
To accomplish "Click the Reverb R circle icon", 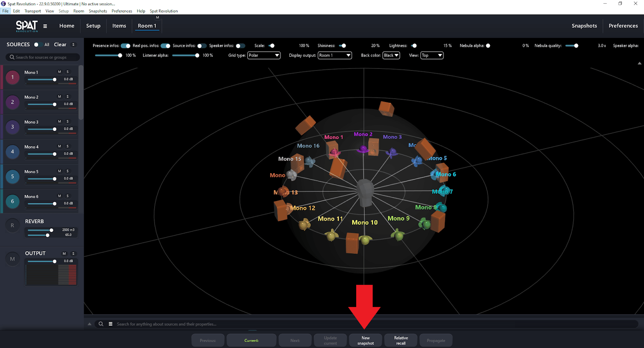I will 12,226.
